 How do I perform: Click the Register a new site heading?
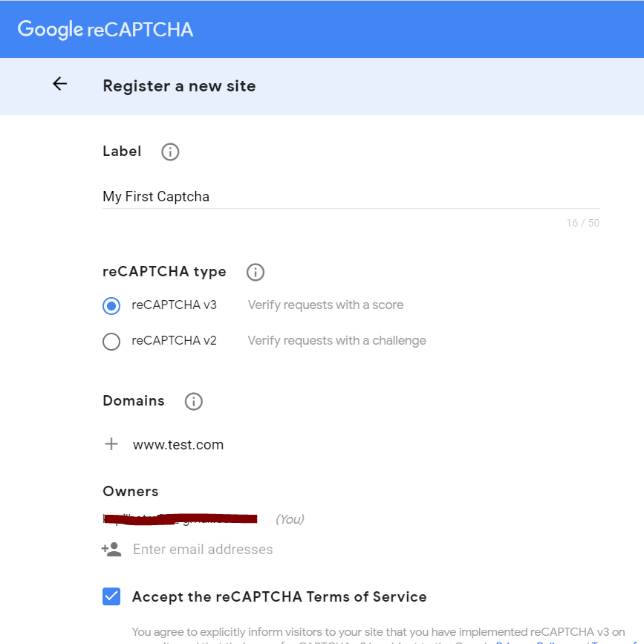pyautogui.click(x=179, y=85)
